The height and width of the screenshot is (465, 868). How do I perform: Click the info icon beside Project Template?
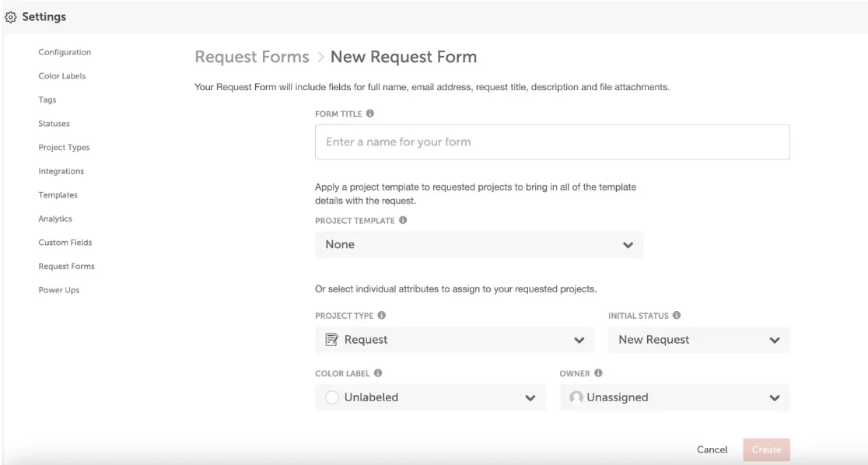[403, 220]
